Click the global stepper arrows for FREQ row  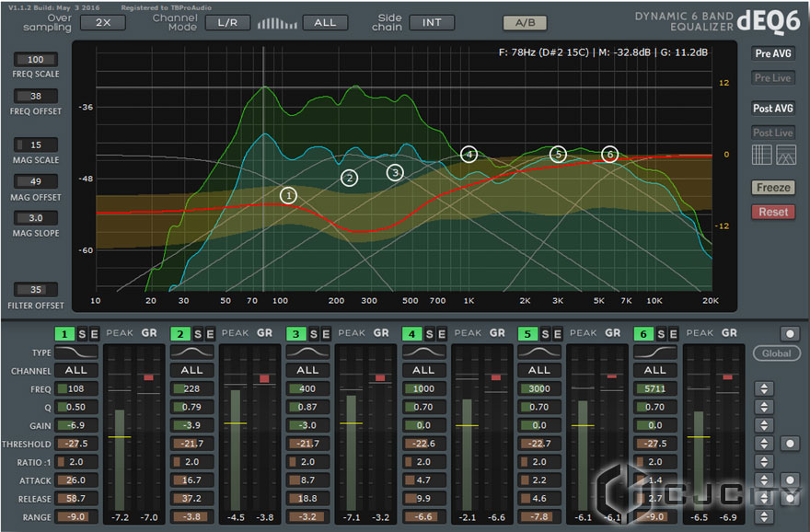click(764, 389)
